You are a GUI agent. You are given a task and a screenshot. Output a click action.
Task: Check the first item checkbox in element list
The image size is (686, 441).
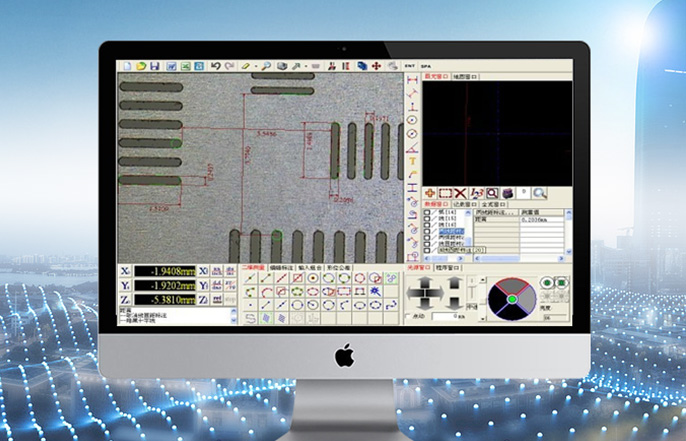[x=427, y=212]
